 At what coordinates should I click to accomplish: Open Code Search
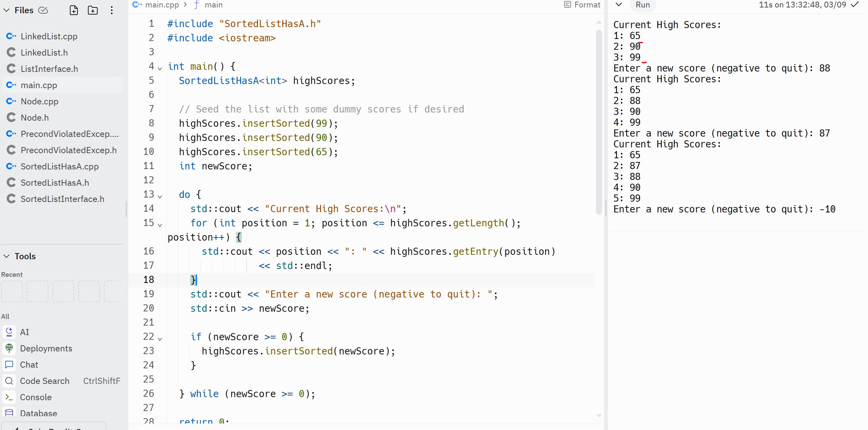tap(44, 381)
